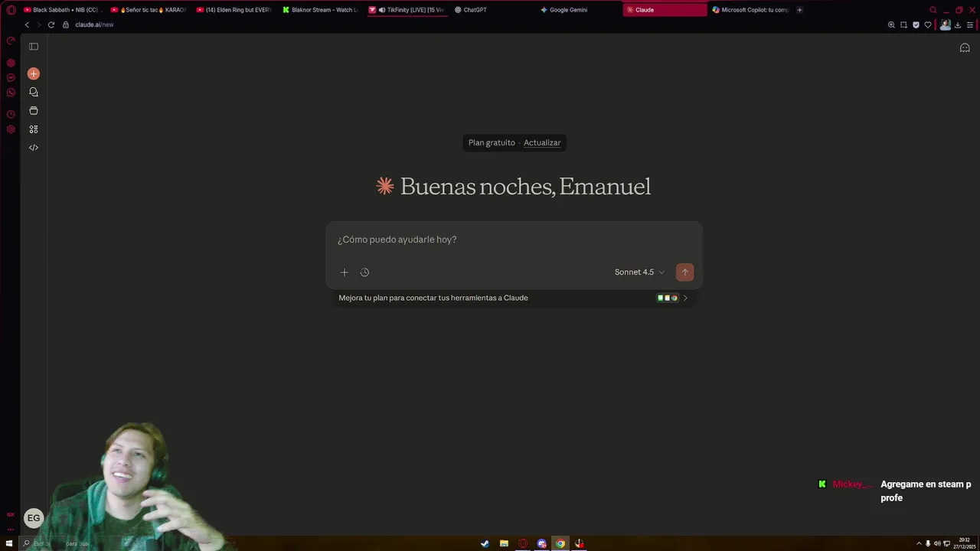The width and height of the screenshot is (980, 551).
Task: Open the Windows Start menu
Action: click(x=9, y=544)
